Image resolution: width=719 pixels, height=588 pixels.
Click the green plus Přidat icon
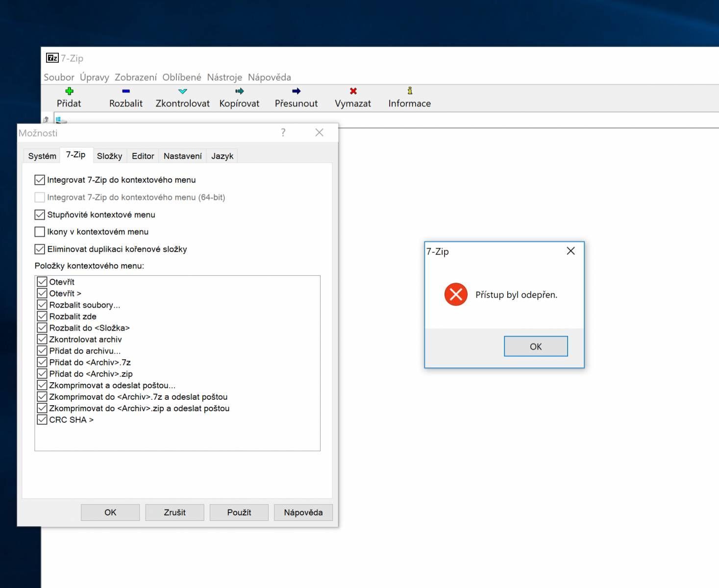(x=69, y=91)
